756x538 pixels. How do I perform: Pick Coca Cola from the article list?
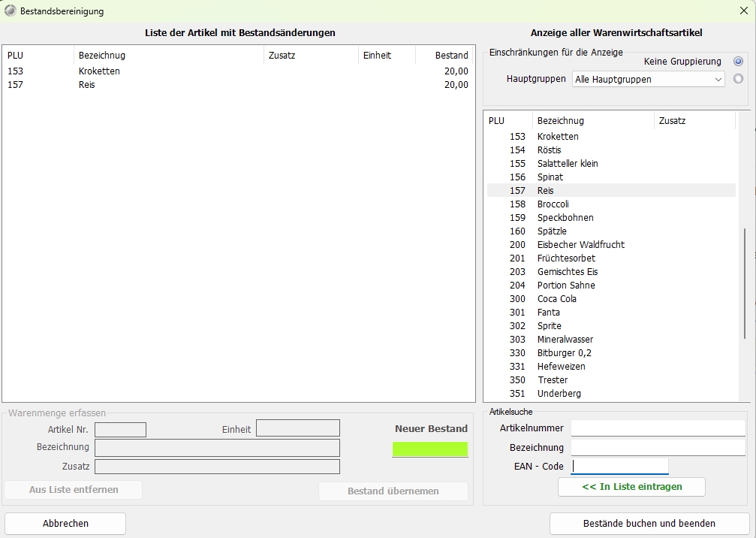pyautogui.click(x=556, y=299)
